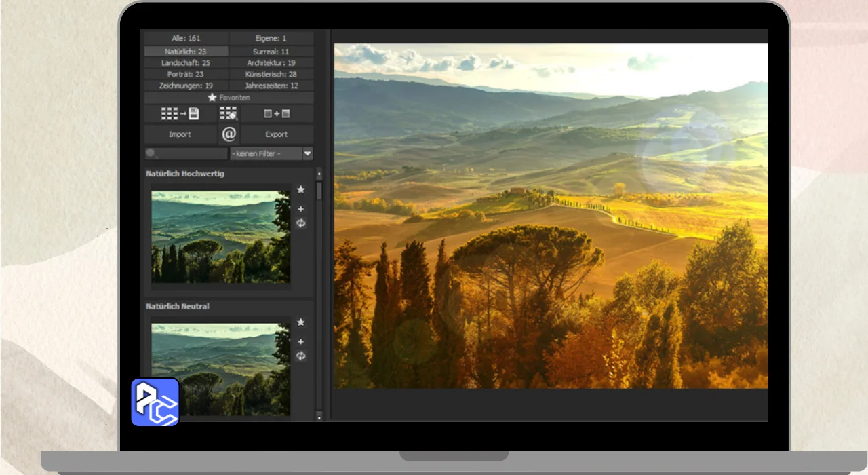Select the Architektur: 19 category
This screenshot has height=475, width=868.
coord(271,62)
